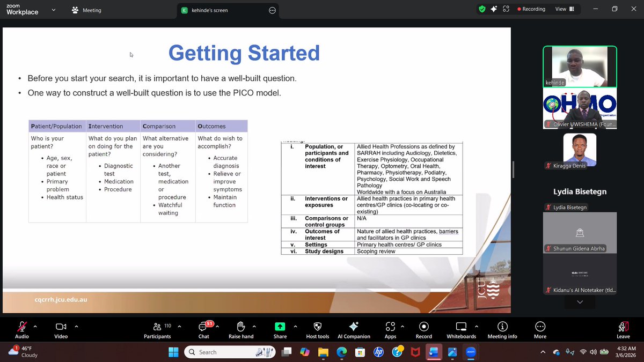The width and height of the screenshot is (644, 362).
Task: Open the Windows Start menu
Action: [x=174, y=352]
